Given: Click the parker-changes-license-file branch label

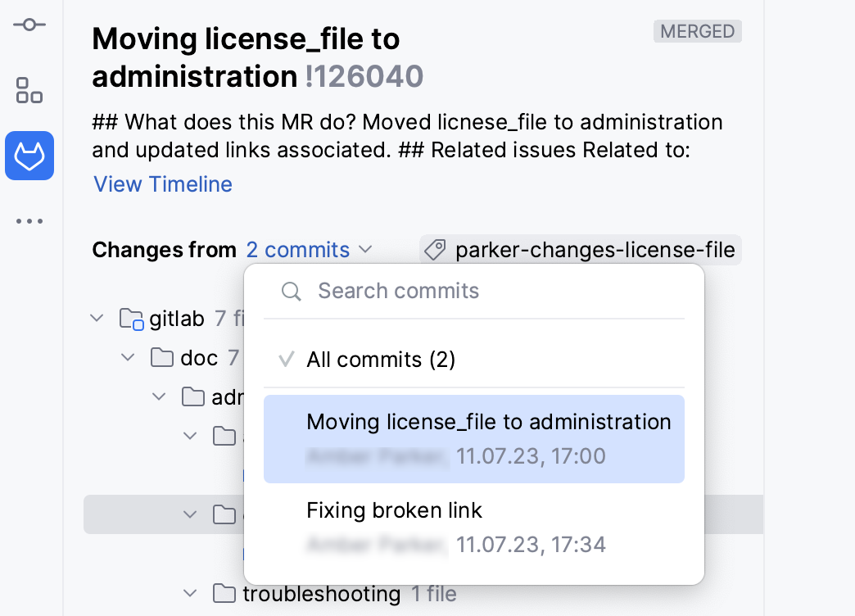Looking at the screenshot, I should pos(595,250).
